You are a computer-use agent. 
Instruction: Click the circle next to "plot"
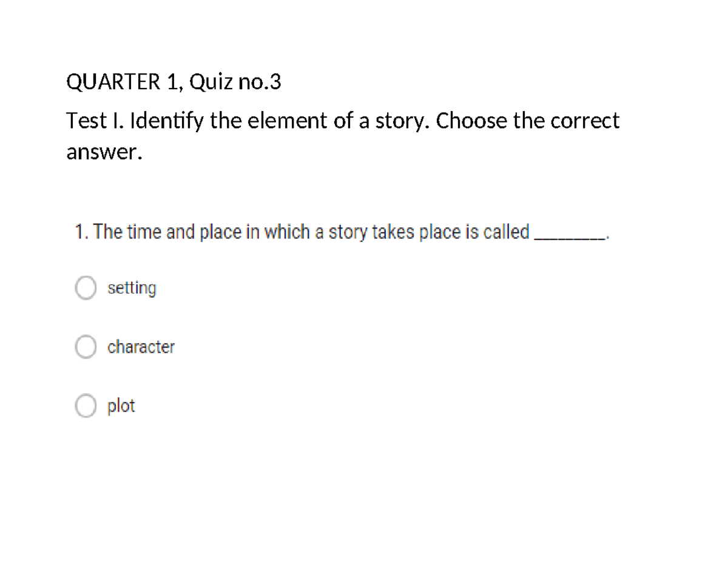tap(86, 406)
